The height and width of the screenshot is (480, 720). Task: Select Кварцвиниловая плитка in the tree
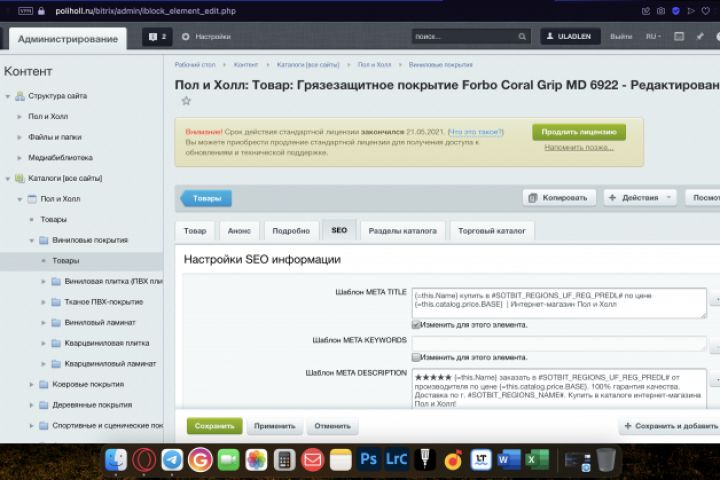[107, 343]
